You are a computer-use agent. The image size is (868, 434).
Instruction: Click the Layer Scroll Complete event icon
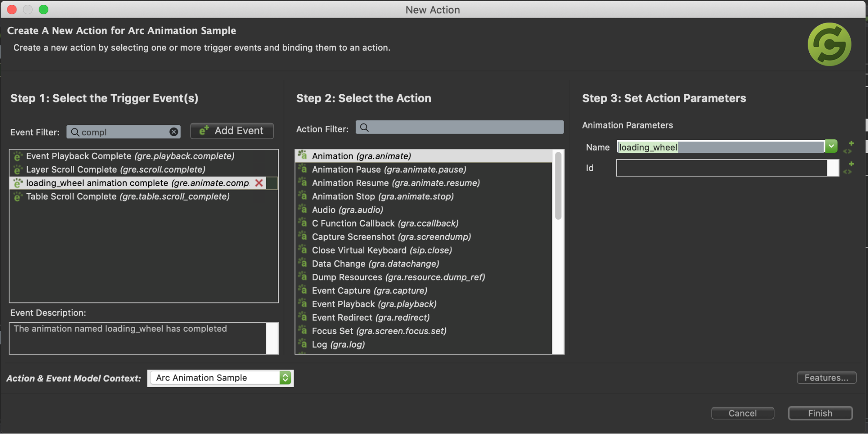18,170
